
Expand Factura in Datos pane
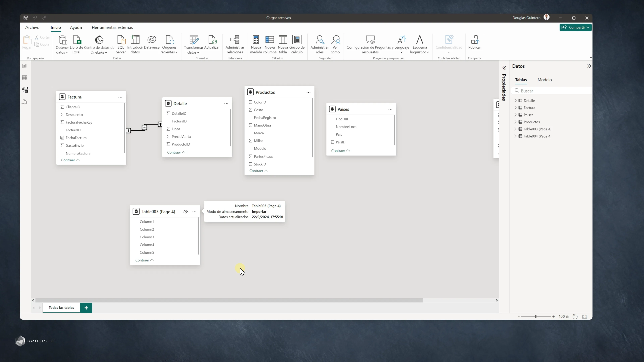(x=516, y=108)
